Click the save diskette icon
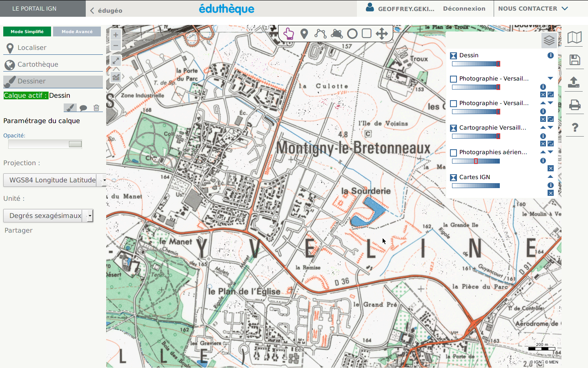The height and width of the screenshot is (368, 588). (575, 60)
